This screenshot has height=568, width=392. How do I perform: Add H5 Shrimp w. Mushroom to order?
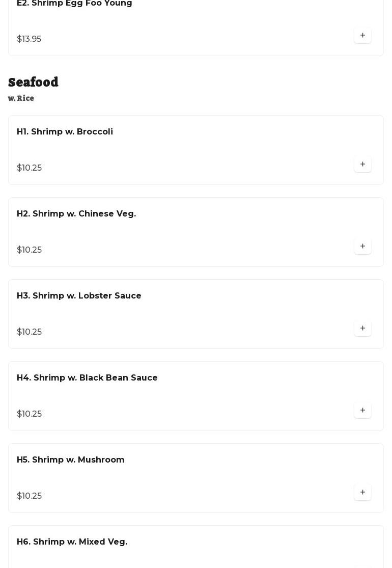[x=362, y=493]
